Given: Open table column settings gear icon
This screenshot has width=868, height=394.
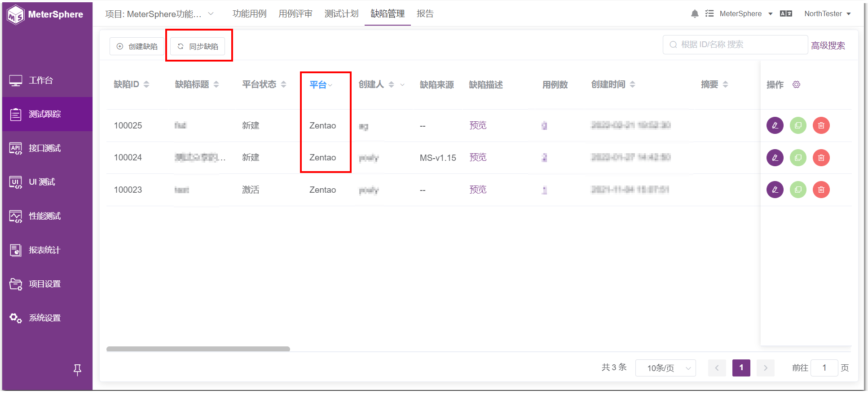Looking at the screenshot, I should (796, 84).
